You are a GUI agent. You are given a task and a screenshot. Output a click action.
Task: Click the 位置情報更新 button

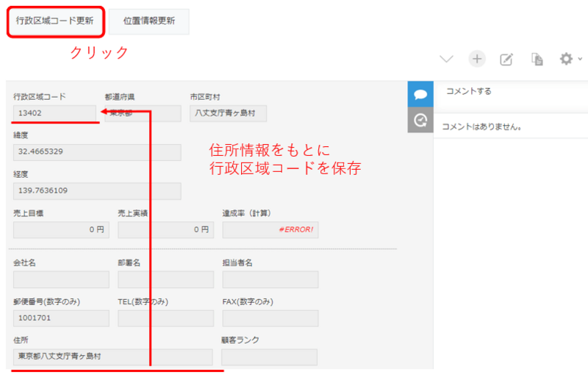click(x=150, y=21)
